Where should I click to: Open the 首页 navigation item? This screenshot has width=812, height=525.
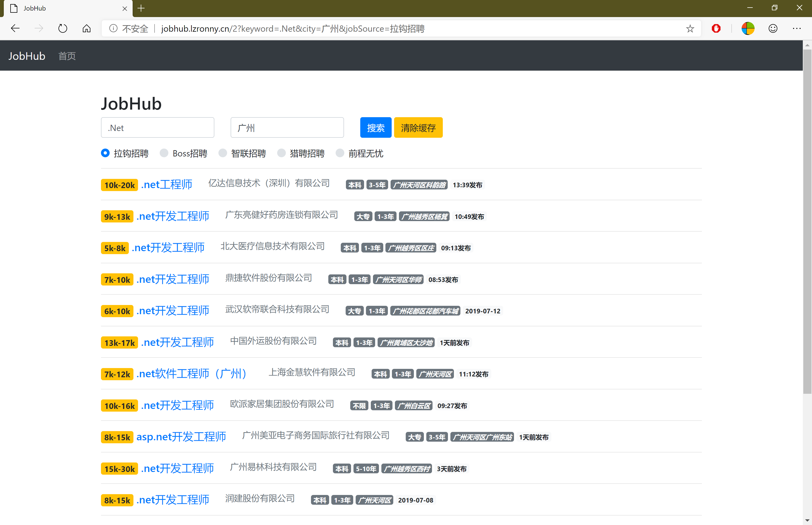click(x=67, y=56)
